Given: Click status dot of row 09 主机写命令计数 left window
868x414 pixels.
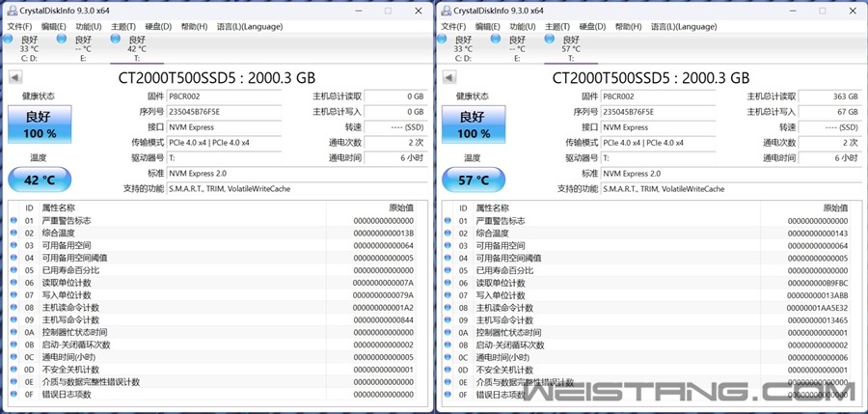Looking at the screenshot, I should click(14, 319).
